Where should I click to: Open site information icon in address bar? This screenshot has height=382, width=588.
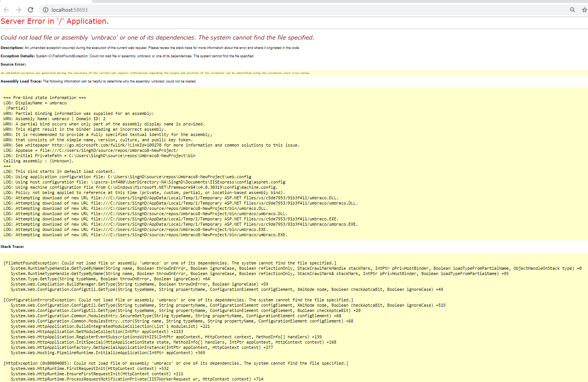46,10
